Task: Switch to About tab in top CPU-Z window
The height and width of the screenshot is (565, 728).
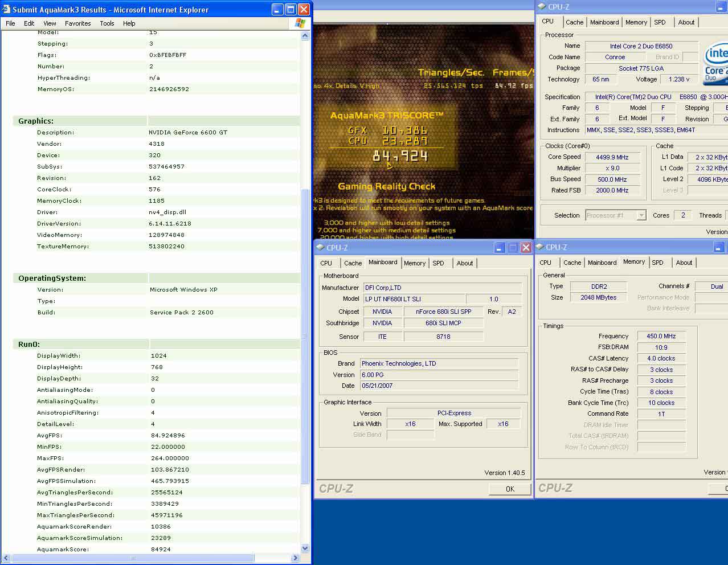Action: click(x=686, y=22)
